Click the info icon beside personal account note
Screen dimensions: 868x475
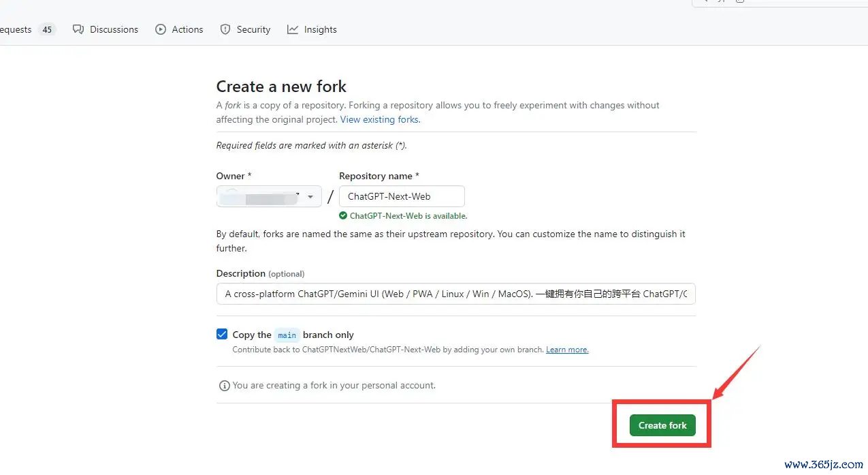point(224,386)
